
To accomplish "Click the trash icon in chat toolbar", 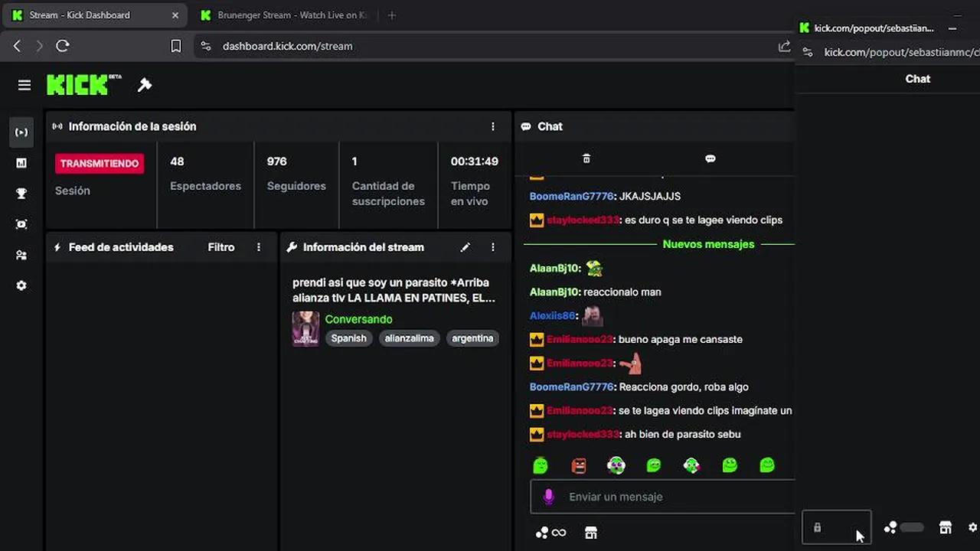I will click(586, 158).
